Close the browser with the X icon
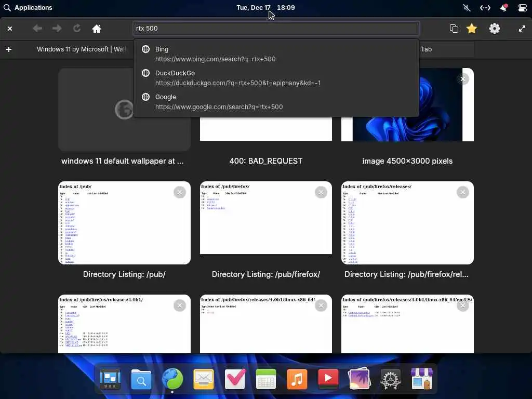This screenshot has height=399, width=532. [x=10, y=29]
